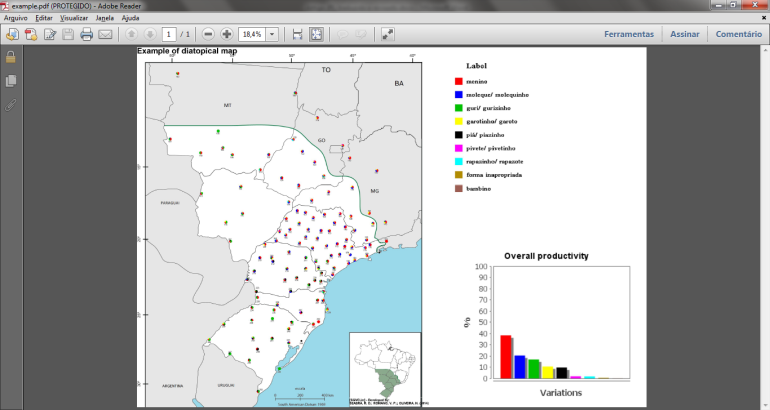Open the Ajuda menu
This screenshot has height=410, width=770.
click(130, 18)
